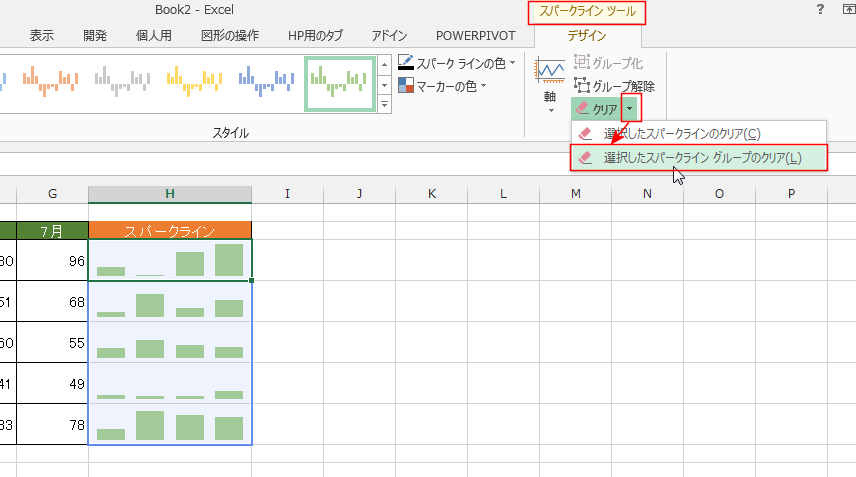Choose 選択したスパークラインのクリア(C)
The image size is (856, 477).
699,133
